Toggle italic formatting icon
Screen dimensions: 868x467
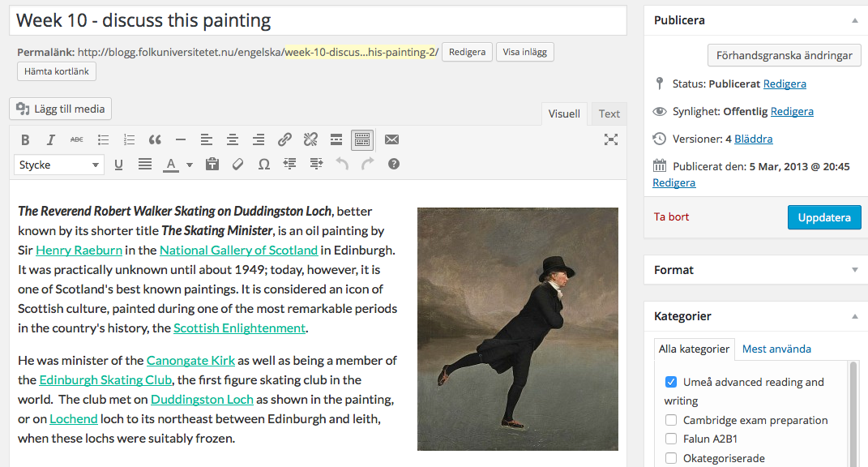[x=50, y=139]
